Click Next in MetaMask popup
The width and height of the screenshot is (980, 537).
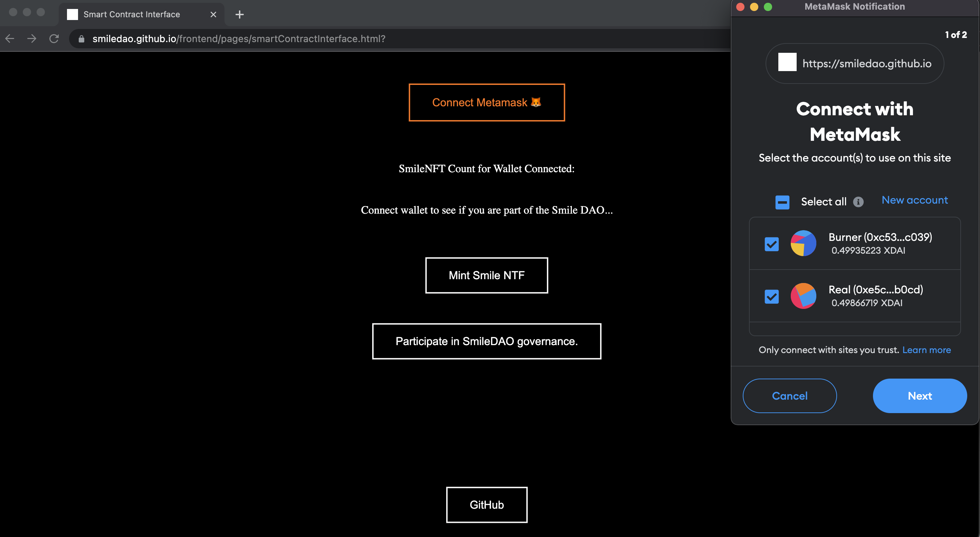pos(920,396)
